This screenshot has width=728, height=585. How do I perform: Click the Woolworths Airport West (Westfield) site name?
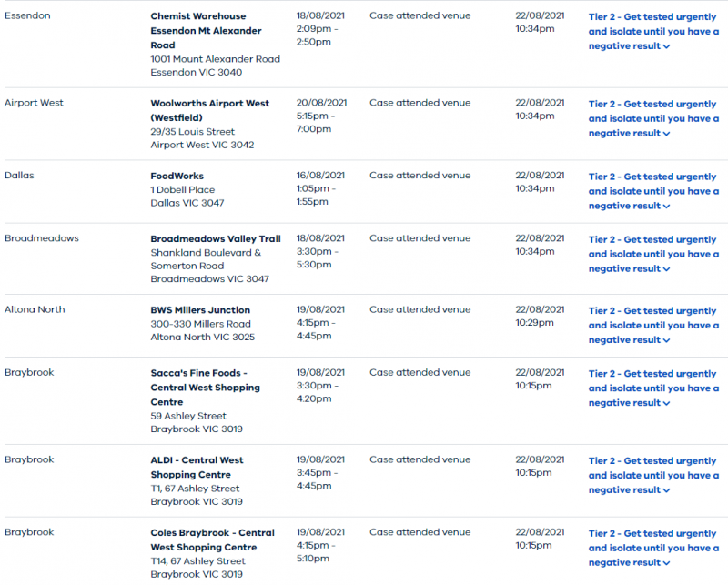(x=209, y=110)
